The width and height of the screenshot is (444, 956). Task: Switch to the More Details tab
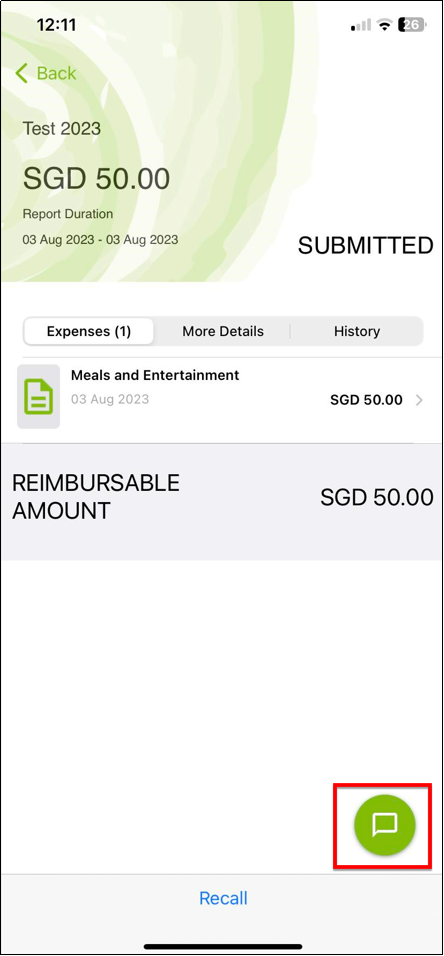pos(223,331)
